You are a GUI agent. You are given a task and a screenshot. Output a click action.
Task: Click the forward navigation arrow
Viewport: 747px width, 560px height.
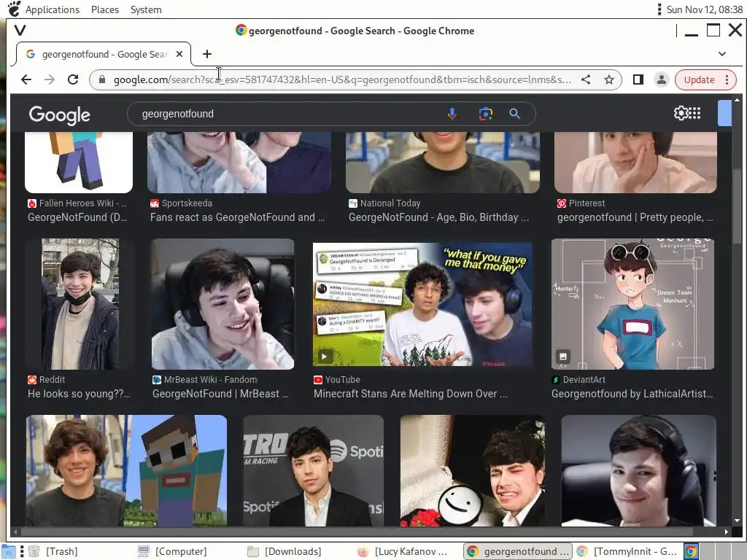point(50,79)
